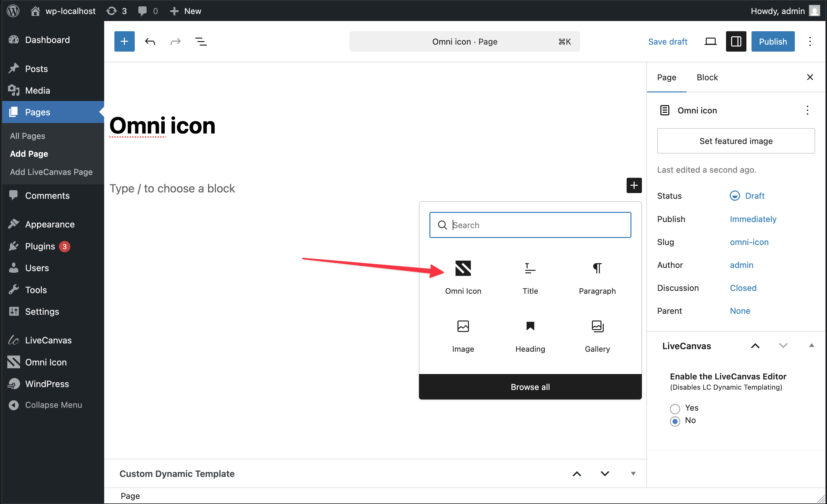The image size is (827, 504).
Task: Toggle the blue block inserter button
Action: pos(124,42)
